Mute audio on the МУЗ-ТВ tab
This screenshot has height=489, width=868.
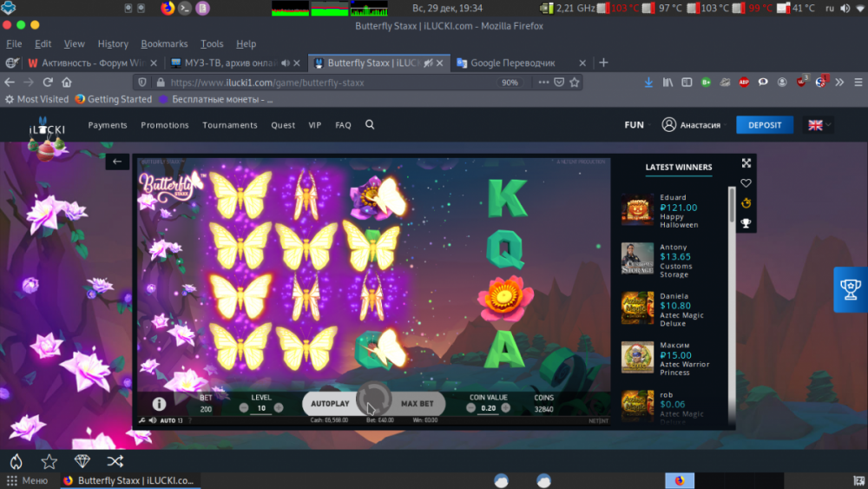pyautogui.click(x=285, y=63)
